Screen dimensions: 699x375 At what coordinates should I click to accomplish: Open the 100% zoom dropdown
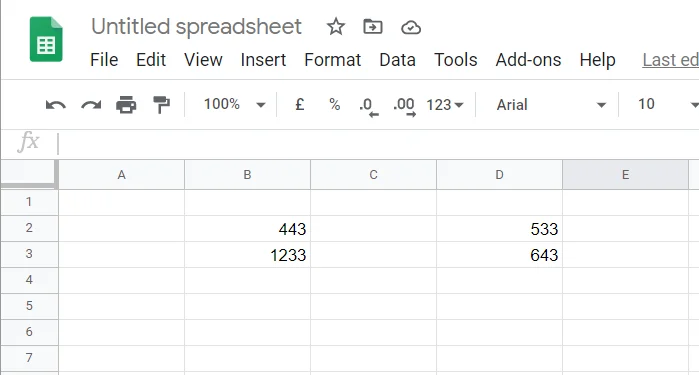tap(234, 104)
